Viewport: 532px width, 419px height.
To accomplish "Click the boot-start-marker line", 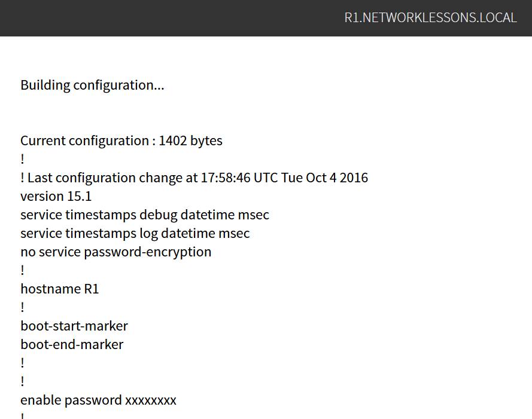I will point(74,326).
